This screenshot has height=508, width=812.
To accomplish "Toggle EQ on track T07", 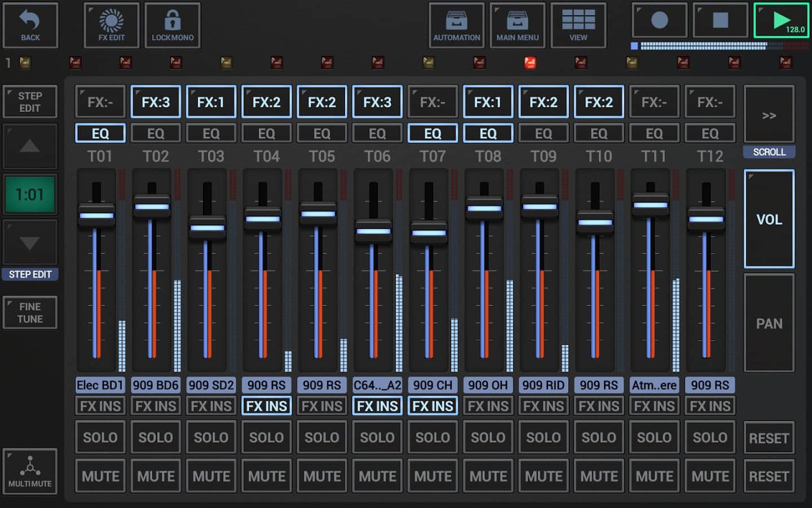I will 433,134.
